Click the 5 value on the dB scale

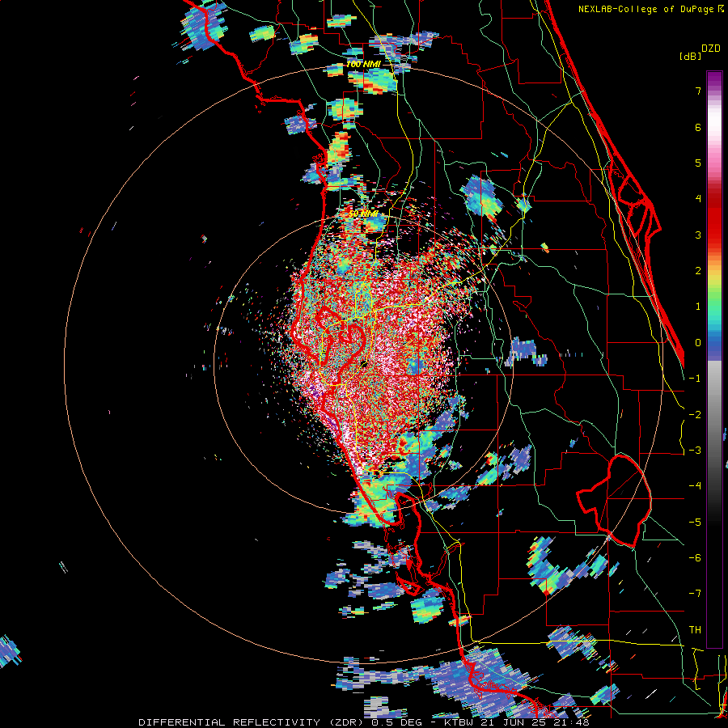(698, 163)
